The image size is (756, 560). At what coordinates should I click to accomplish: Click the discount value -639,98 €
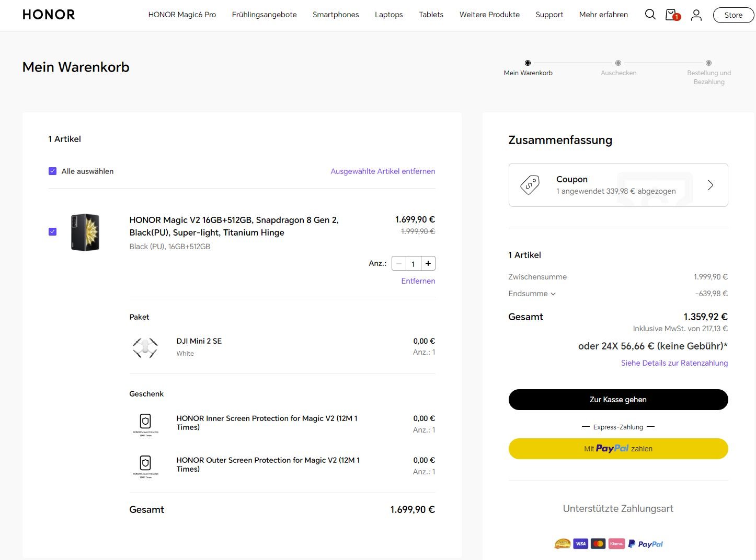[x=711, y=294]
